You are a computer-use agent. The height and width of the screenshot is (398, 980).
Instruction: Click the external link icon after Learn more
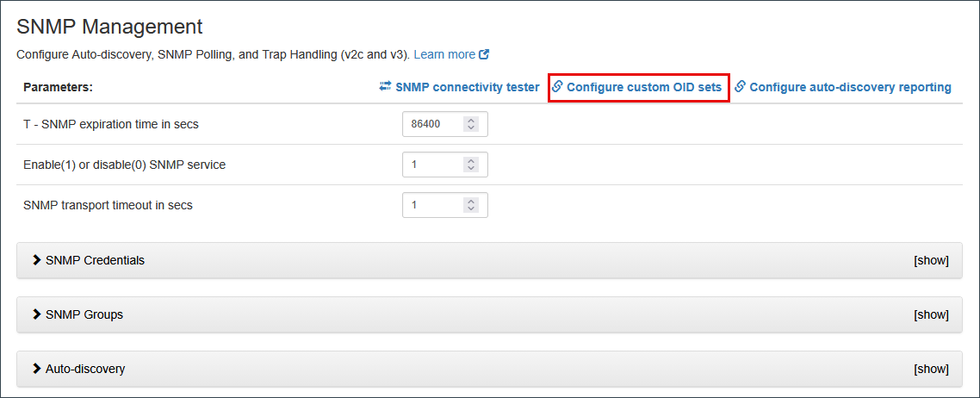tap(485, 55)
